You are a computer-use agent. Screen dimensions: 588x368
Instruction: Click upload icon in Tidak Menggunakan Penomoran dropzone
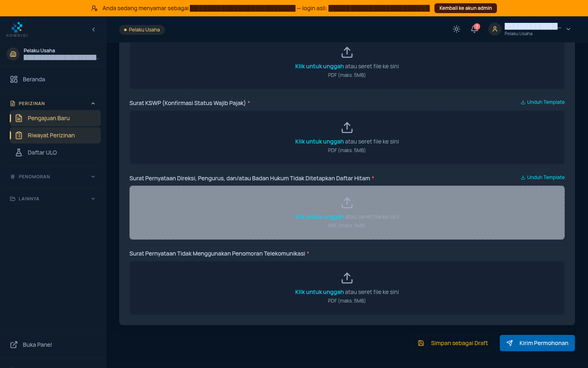[347, 278]
